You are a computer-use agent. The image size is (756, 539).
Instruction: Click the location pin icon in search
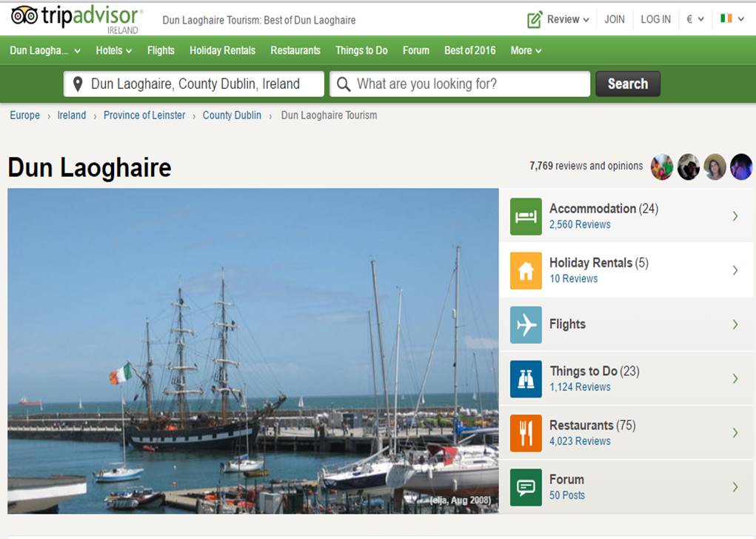pos(78,84)
